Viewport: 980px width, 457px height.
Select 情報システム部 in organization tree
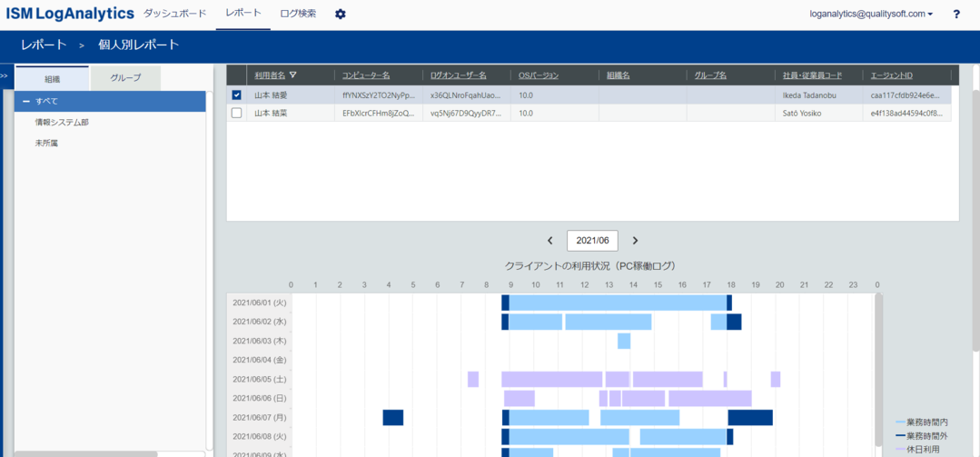(62, 122)
